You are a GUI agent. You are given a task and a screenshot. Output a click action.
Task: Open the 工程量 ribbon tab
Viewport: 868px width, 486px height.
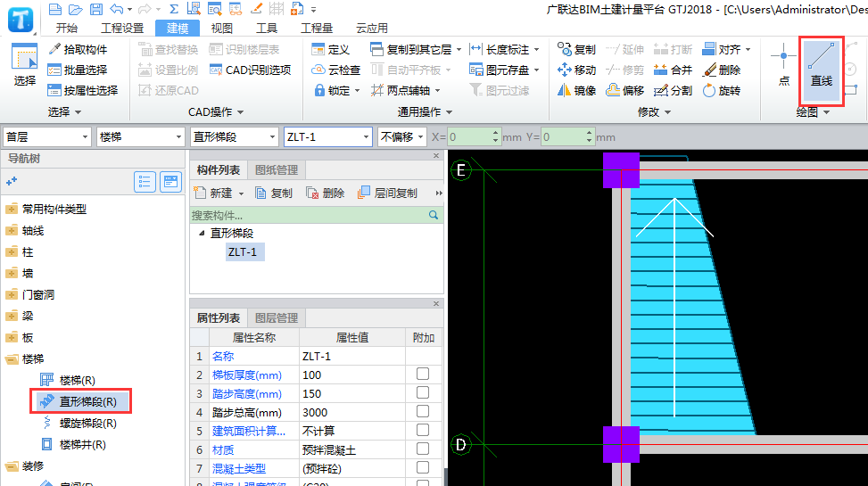[317, 28]
